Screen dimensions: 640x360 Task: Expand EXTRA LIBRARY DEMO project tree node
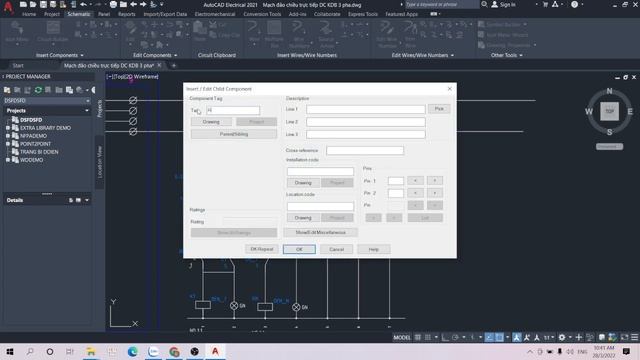(x=8, y=128)
